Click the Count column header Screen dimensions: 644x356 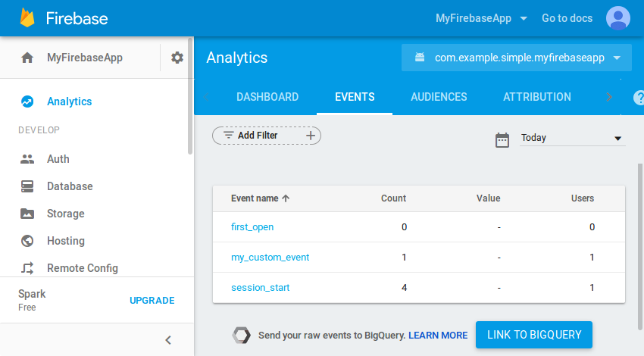(393, 198)
